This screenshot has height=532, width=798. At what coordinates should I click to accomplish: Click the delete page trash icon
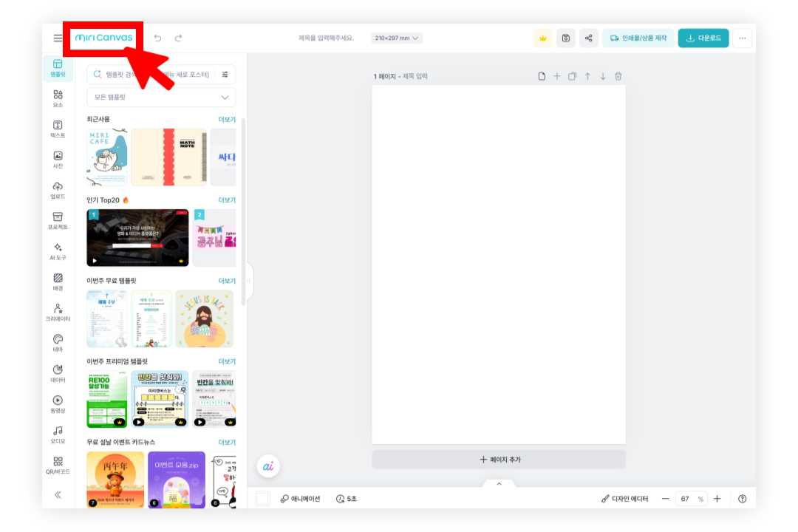pyautogui.click(x=618, y=75)
